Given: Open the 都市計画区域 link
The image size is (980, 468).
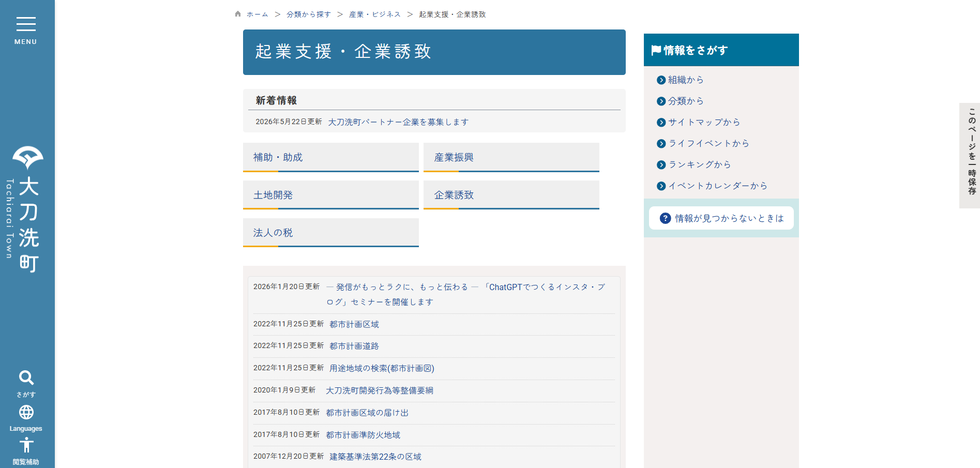Looking at the screenshot, I should coord(354,324).
